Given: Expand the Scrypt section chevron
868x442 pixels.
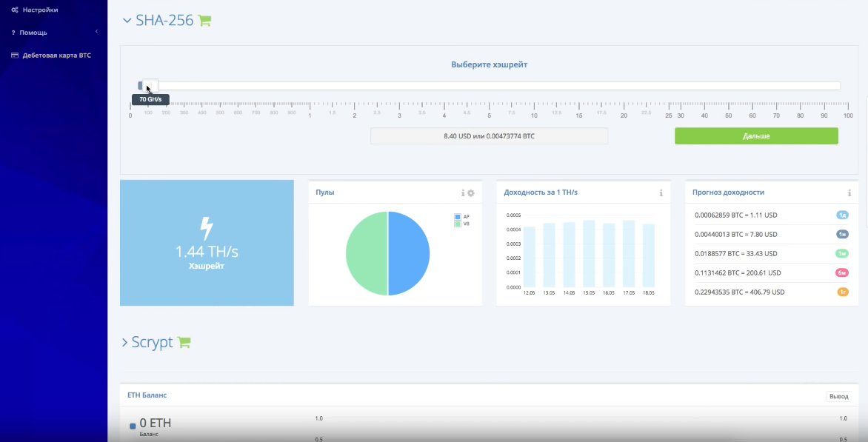Looking at the screenshot, I should click(x=124, y=342).
